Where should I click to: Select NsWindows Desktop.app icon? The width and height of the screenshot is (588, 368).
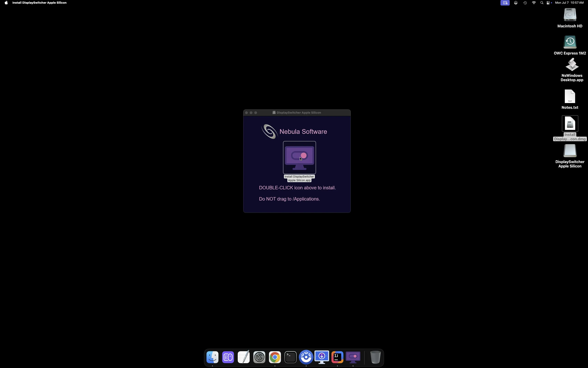point(572,65)
